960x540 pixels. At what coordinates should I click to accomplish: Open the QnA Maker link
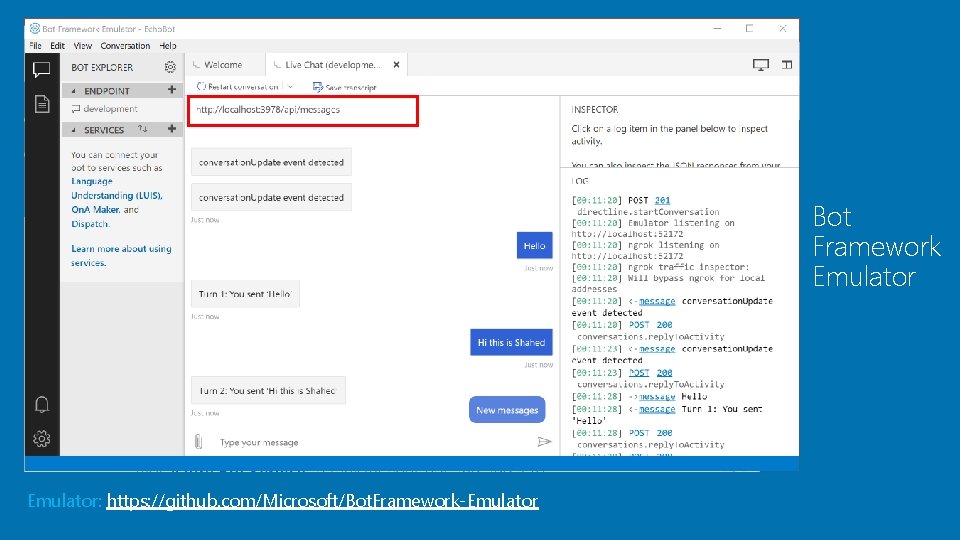point(95,209)
